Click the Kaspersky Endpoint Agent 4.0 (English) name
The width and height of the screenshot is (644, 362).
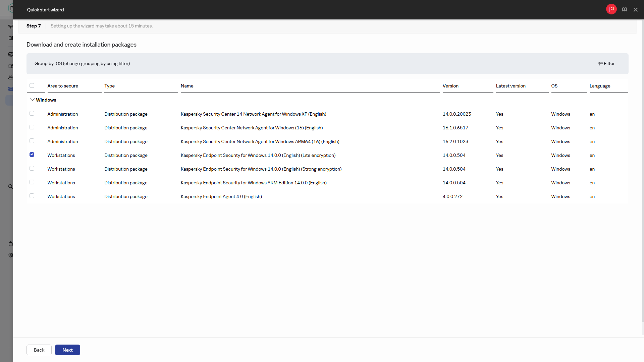(221, 197)
